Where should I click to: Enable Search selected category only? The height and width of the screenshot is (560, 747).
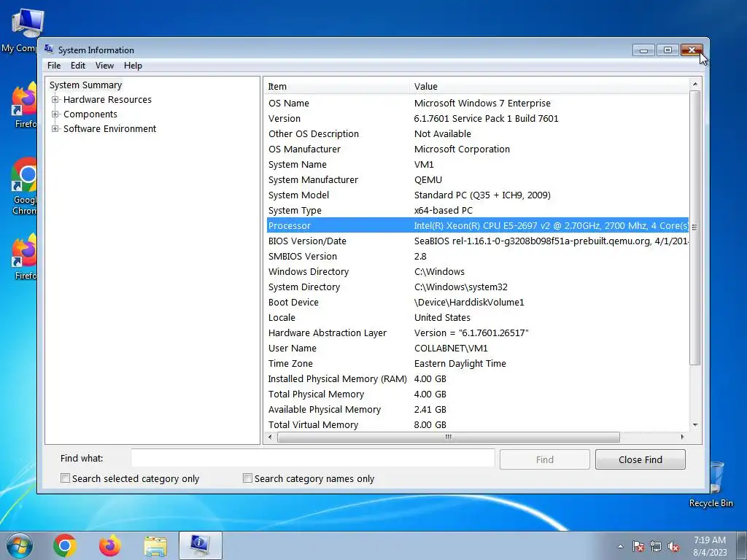click(65, 478)
